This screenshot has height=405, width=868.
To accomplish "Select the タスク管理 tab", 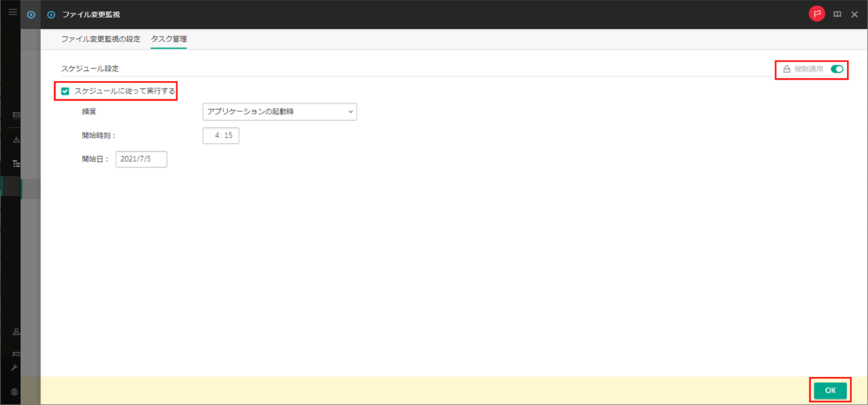I will [169, 39].
